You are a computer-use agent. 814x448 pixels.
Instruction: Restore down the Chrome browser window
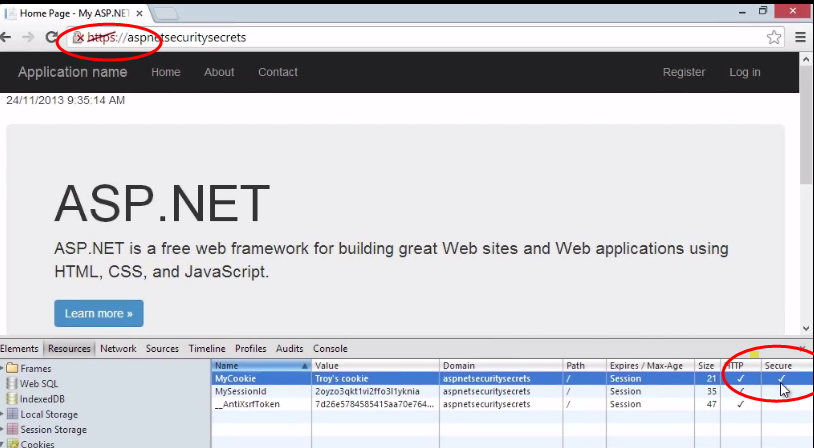click(x=763, y=11)
